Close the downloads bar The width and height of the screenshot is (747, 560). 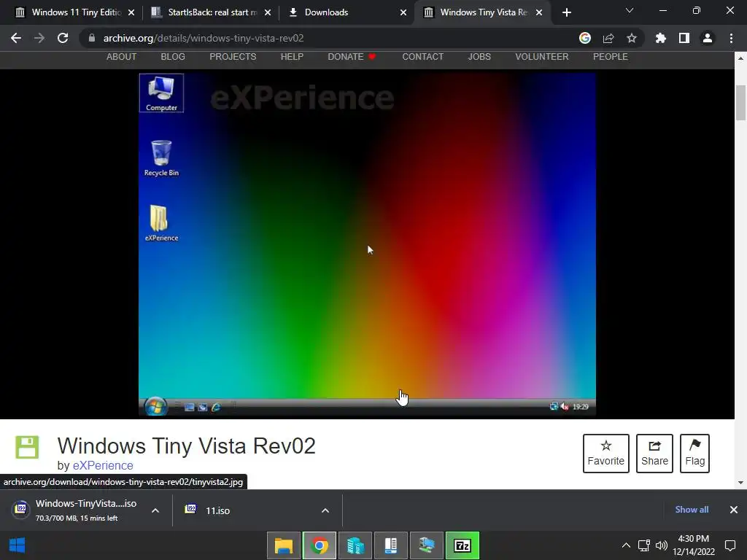(734, 510)
